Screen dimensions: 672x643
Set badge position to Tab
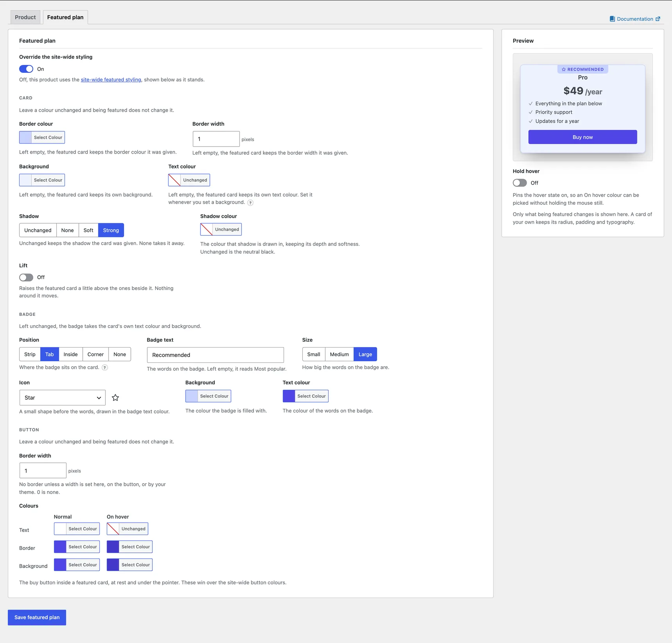point(50,354)
